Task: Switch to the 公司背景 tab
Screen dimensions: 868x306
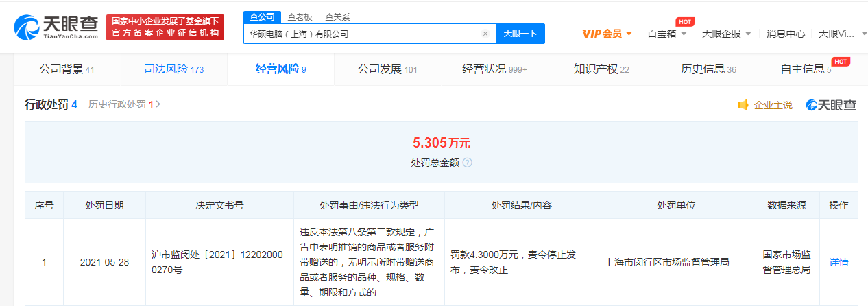Action: 67,69
